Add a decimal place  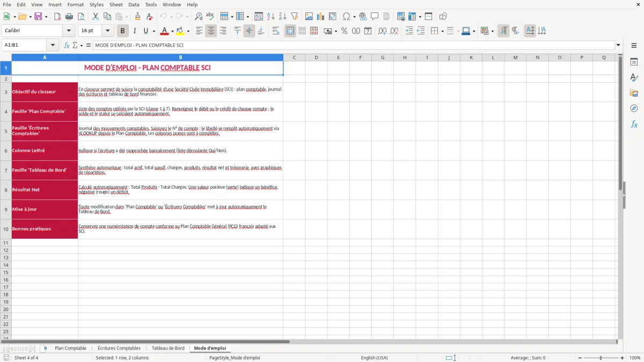[x=383, y=31]
